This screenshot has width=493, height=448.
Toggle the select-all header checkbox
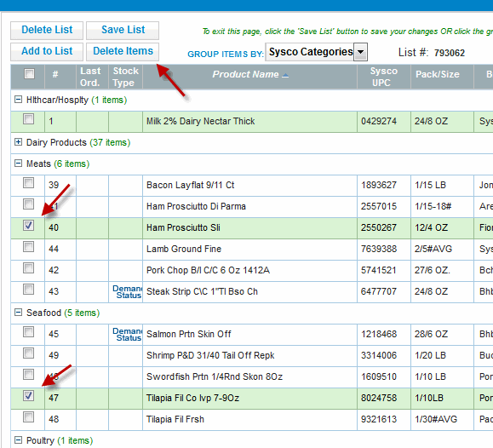coord(29,74)
